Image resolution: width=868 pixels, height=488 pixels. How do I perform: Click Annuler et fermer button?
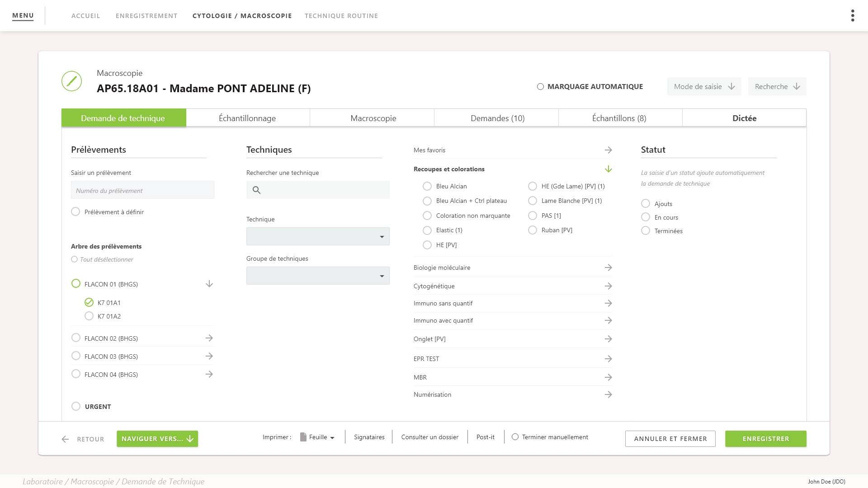point(670,439)
